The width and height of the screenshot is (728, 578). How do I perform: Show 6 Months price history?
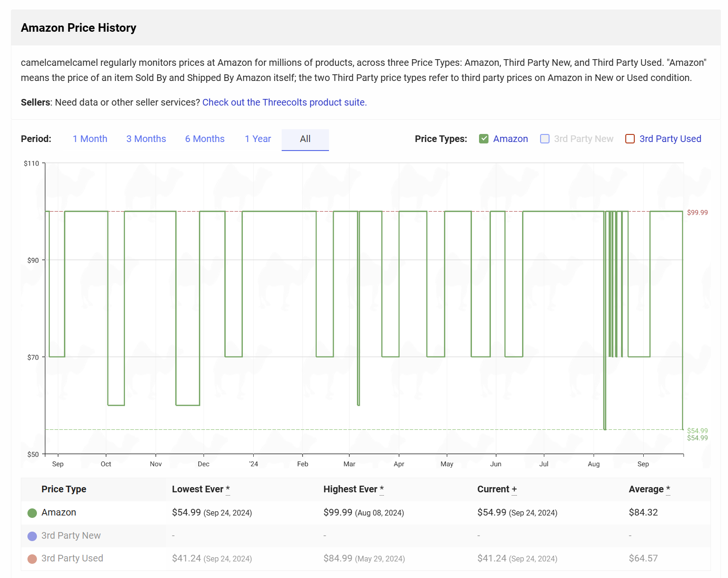point(204,139)
